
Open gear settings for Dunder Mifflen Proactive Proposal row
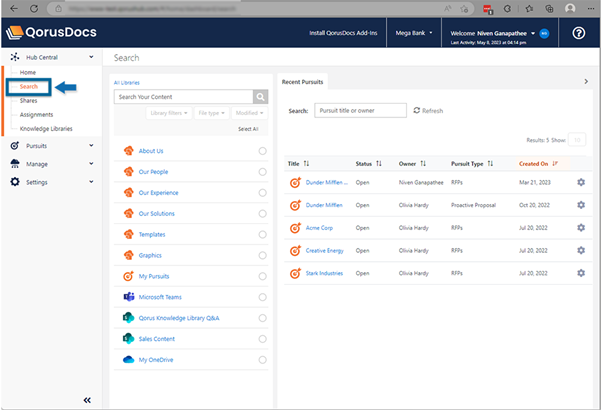coord(581,205)
